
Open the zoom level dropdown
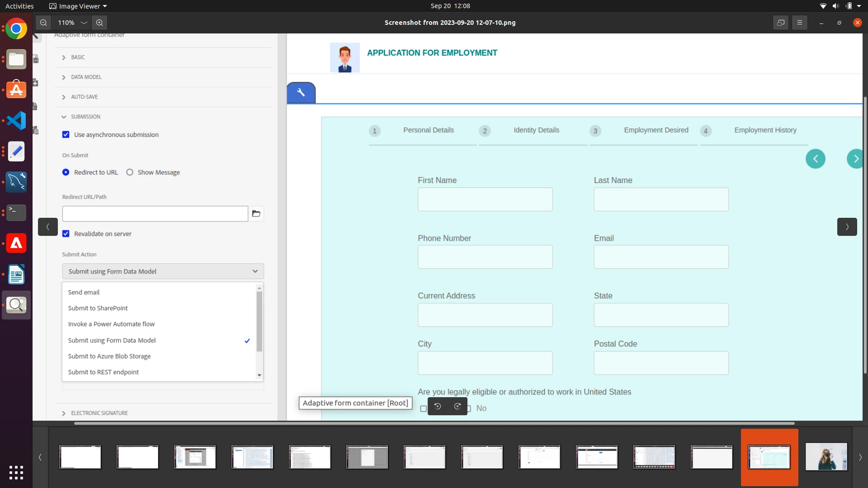click(84, 23)
